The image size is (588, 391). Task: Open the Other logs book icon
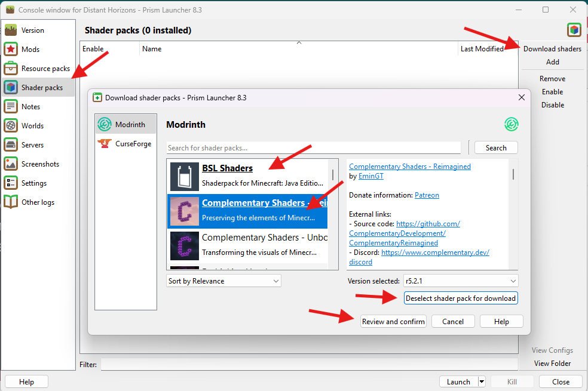(x=11, y=202)
